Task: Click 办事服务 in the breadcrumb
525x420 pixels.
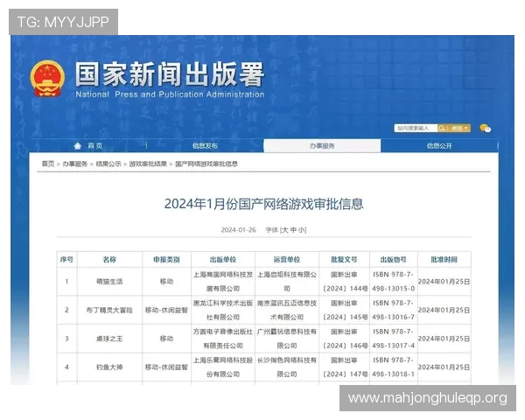Action: [75, 164]
